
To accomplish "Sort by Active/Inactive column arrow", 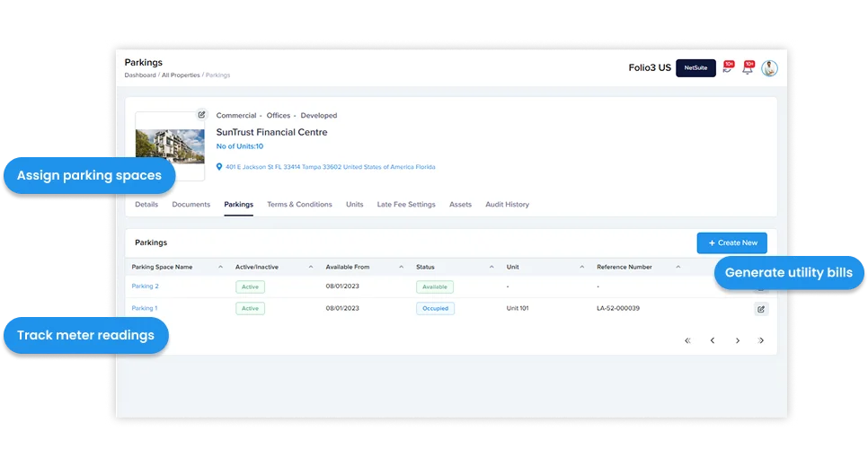I will pyautogui.click(x=311, y=267).
